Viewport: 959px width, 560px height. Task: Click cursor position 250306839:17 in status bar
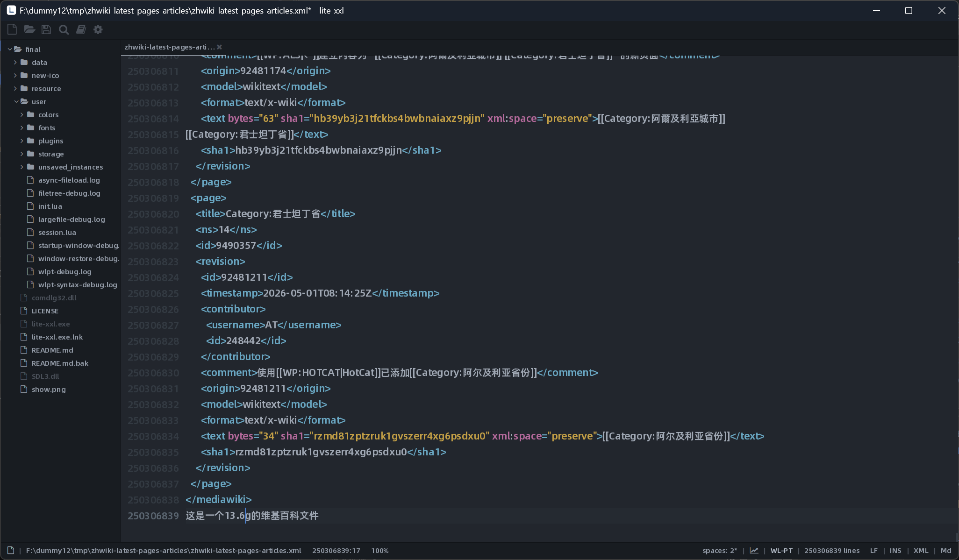coord(336,551)
